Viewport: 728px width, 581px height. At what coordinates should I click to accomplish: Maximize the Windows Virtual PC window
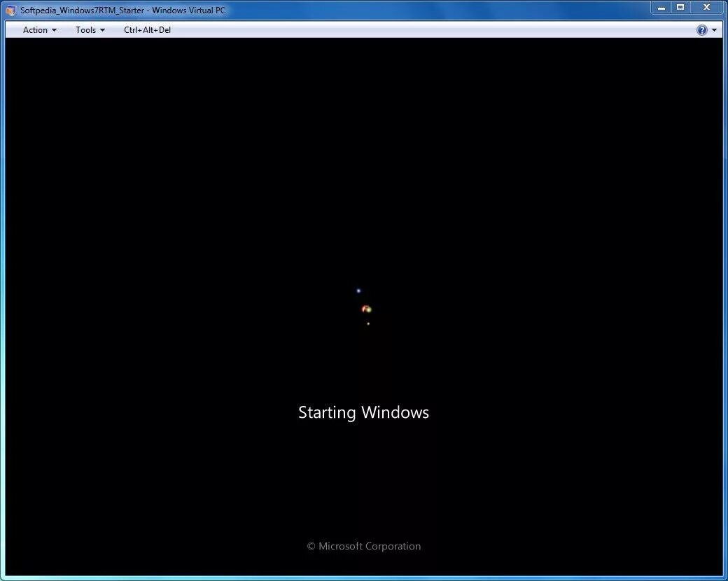(680, 8)
